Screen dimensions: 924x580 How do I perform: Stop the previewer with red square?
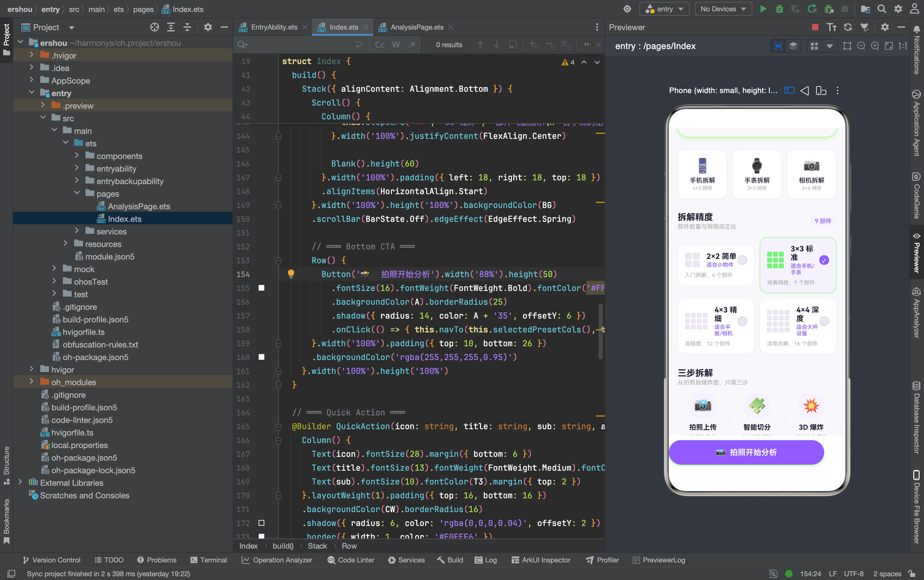(815, 27)
